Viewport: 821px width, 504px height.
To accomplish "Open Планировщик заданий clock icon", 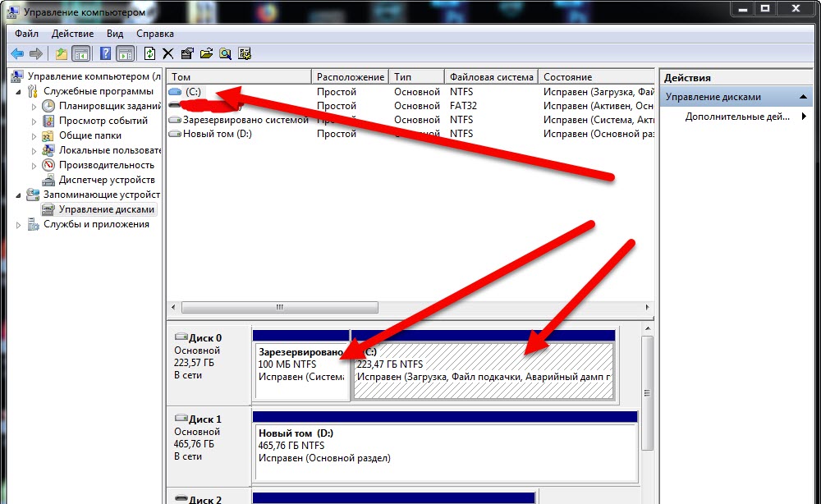I will tap(48, 106).
